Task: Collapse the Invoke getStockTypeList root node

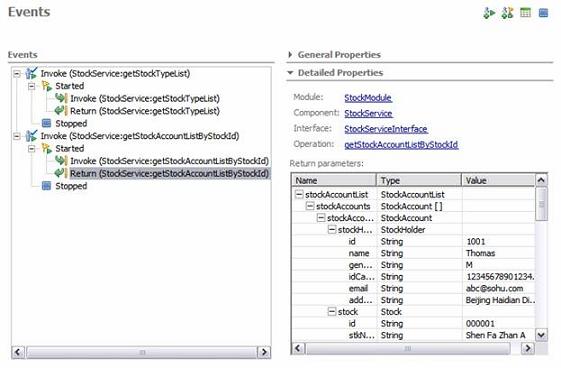Action: click(x=17, y=74)
